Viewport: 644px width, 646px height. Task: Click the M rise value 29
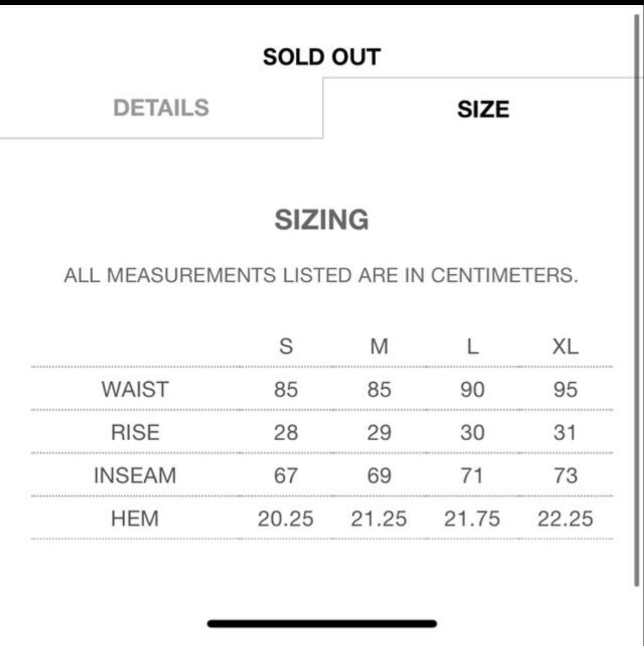379,432
